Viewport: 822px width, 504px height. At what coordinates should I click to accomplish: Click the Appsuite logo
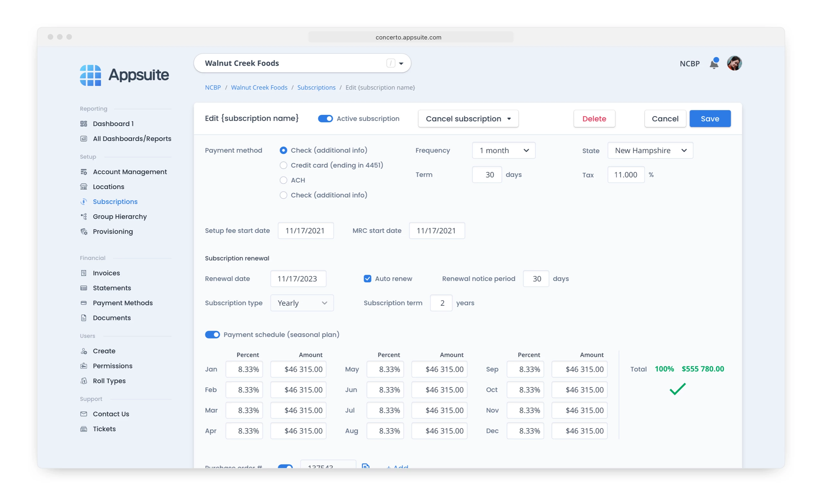coord(124,75)
